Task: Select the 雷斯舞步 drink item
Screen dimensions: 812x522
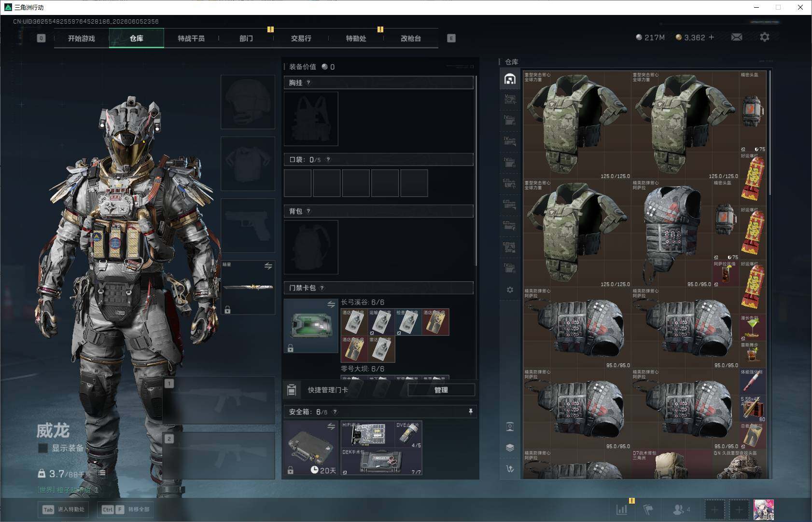Action: (x=753, y=355)
